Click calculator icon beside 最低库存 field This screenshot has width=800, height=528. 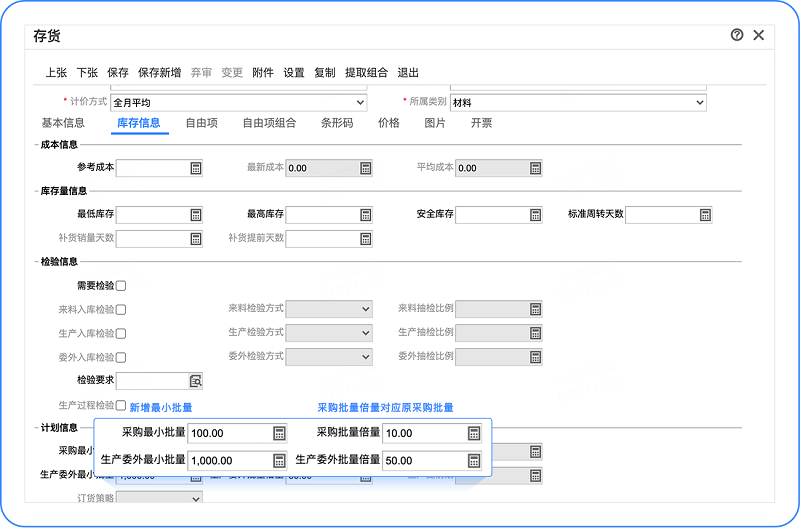coord(196,215)
